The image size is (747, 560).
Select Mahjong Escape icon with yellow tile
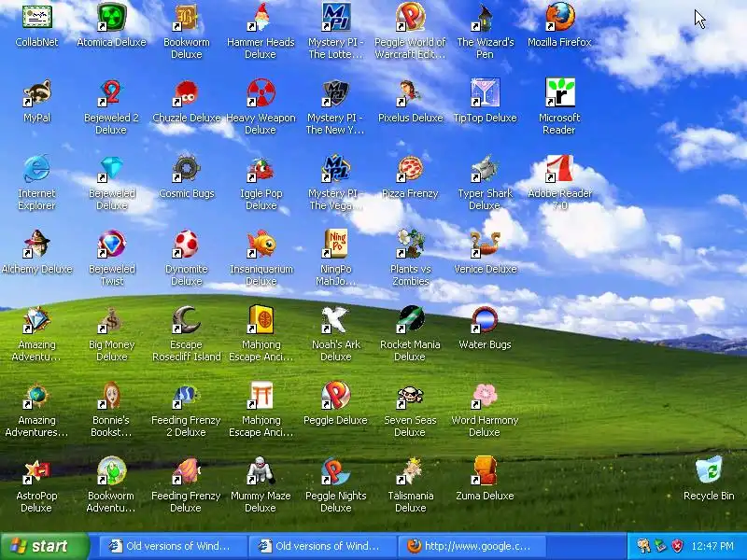pyautogui.click(x=261, y=319)
